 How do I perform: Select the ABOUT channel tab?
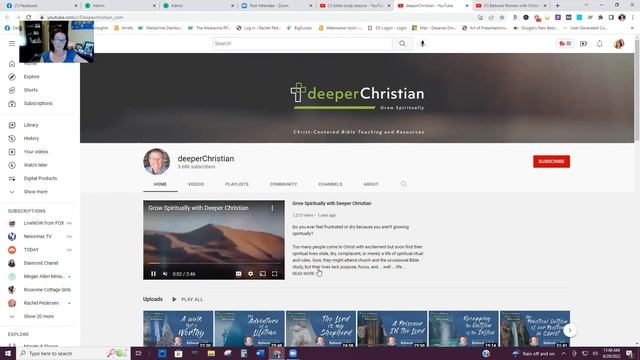coord(371,184)
